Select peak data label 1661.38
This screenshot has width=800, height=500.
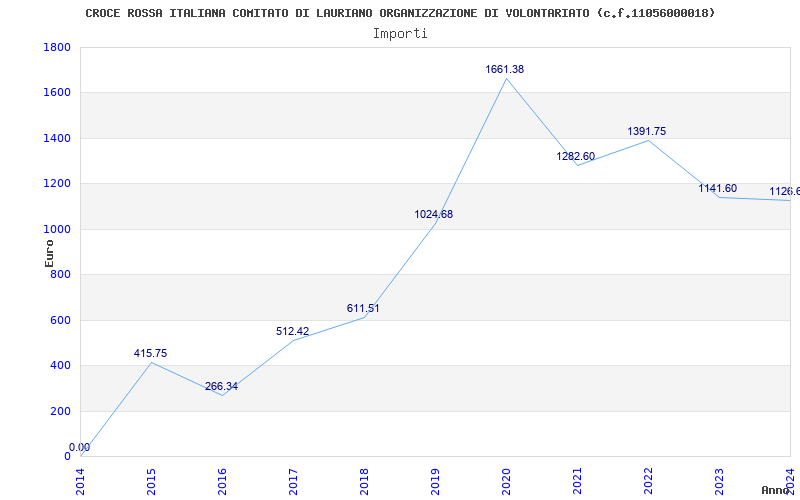(505, 69)
